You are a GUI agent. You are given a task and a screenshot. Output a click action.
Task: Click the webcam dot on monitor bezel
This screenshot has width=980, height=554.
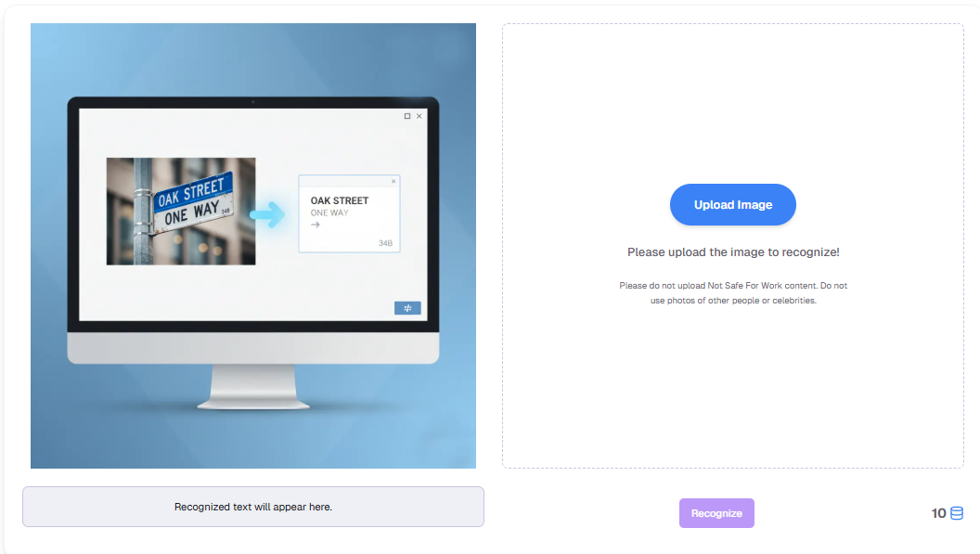coord(253,101)
